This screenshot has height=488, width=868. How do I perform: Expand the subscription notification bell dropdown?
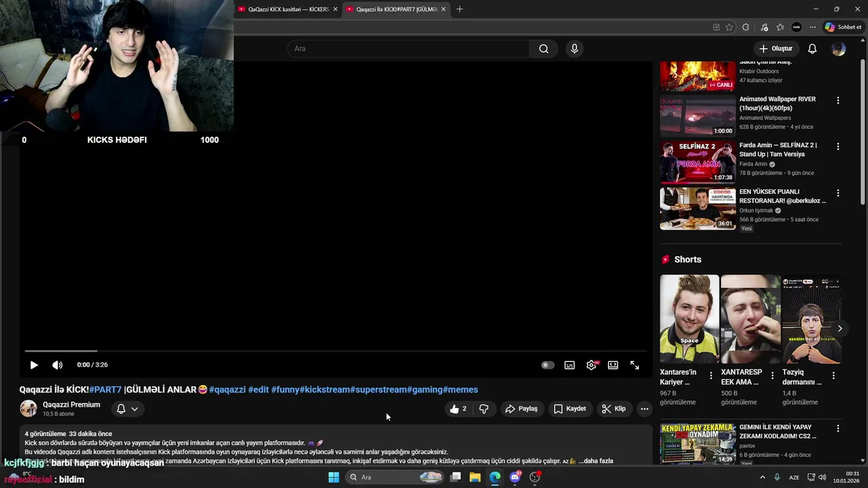(x=127, y=409)
